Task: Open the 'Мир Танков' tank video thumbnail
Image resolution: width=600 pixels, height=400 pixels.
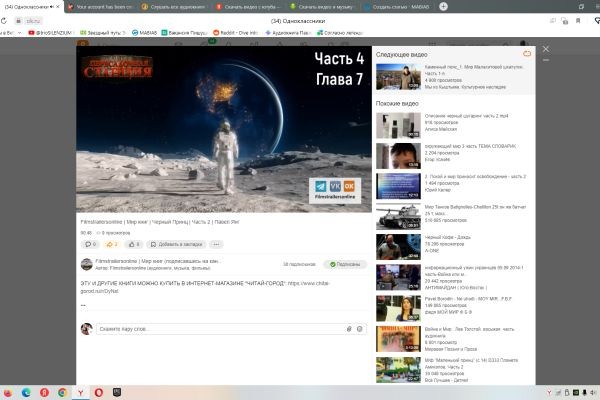Action: click(x=398, y=217)
